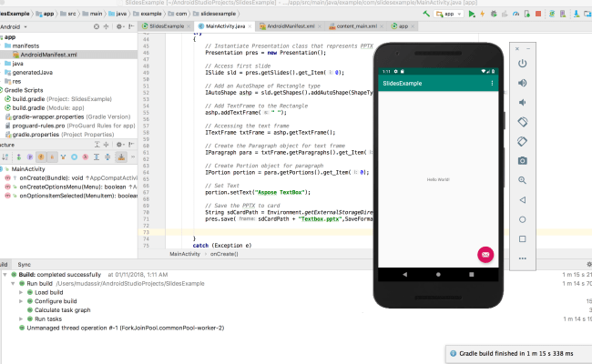Open emulator extended controls (three dots)
Image resolution: width=592 pixels, height=364 pixels.
(x=522, y=258)
